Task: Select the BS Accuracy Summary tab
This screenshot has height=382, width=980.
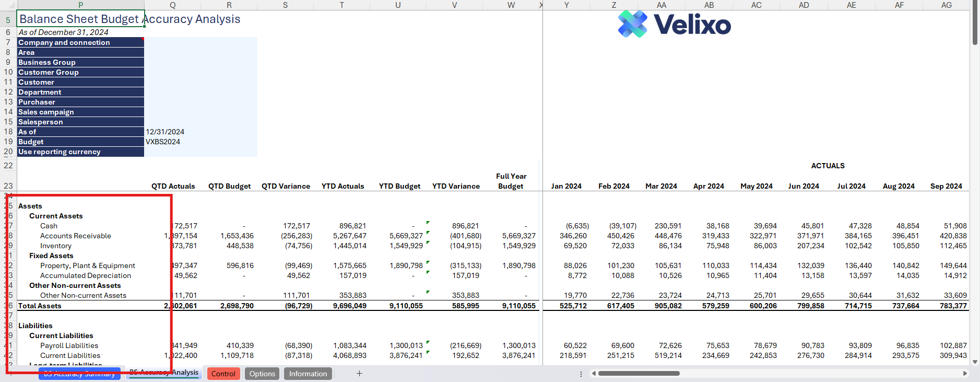Action: click(x=79, y=374)
